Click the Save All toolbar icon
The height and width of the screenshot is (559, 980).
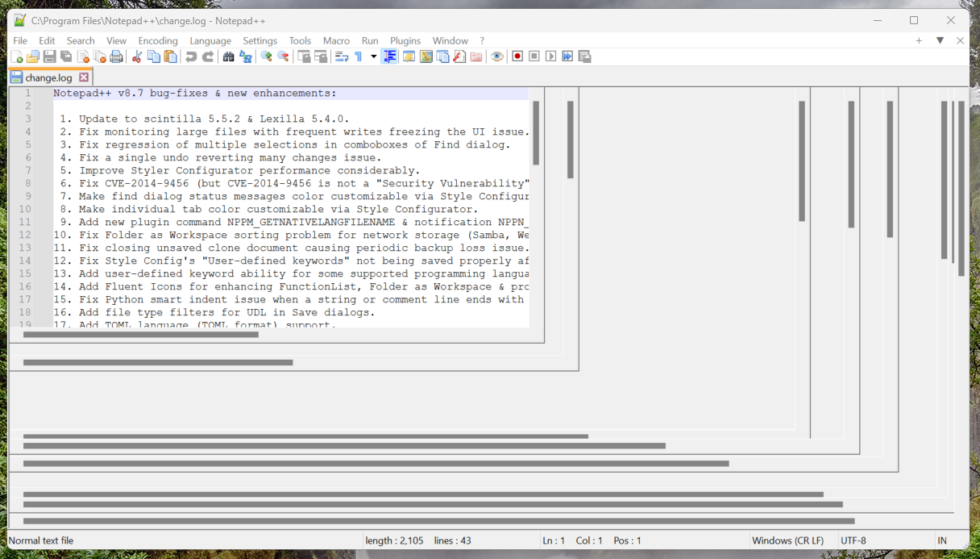point(67,56)
